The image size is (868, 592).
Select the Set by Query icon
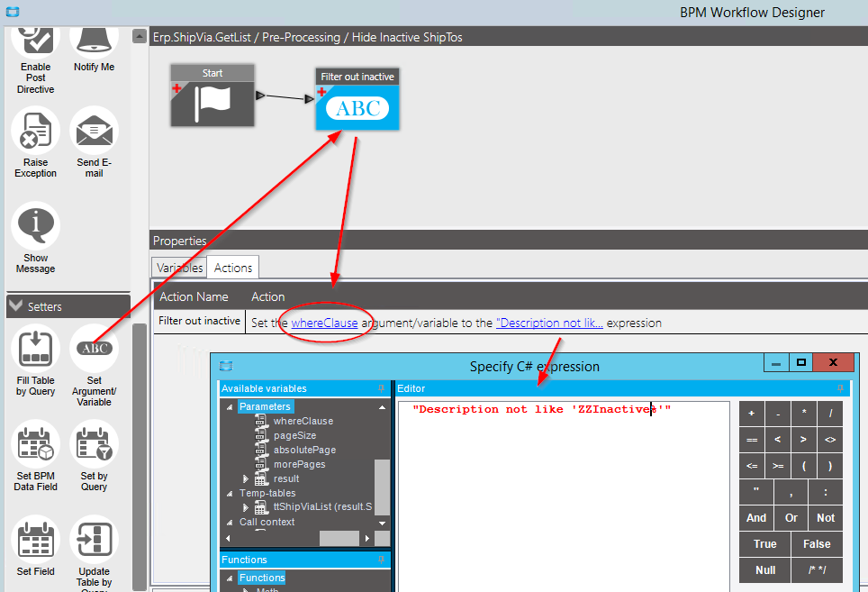pos(95,444)
